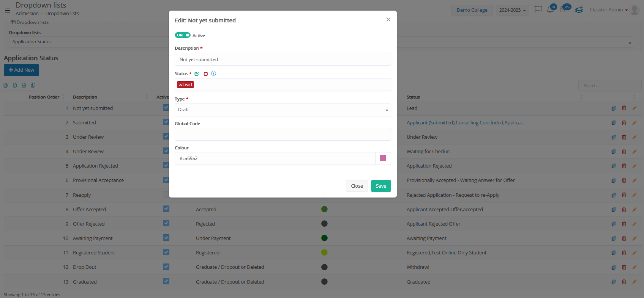Delete the Graduated row with trash icon
Screen dimensions: 644x298
[x=624, y=282]
